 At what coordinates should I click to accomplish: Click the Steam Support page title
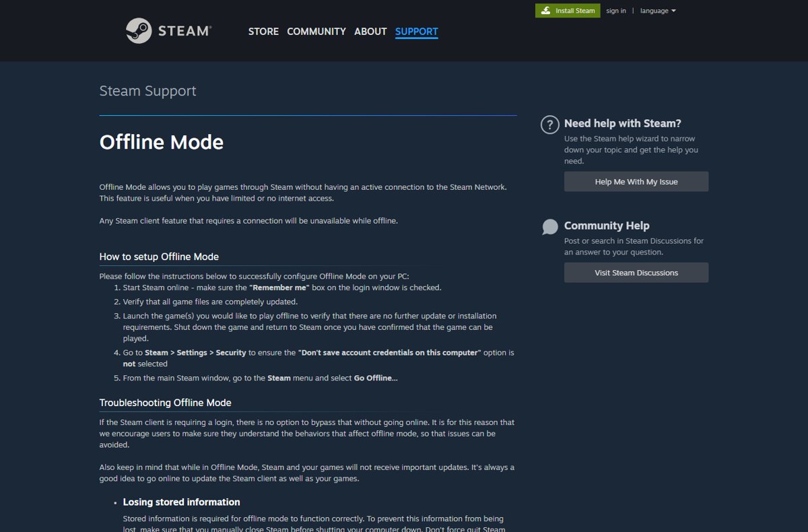click(148, 91)
